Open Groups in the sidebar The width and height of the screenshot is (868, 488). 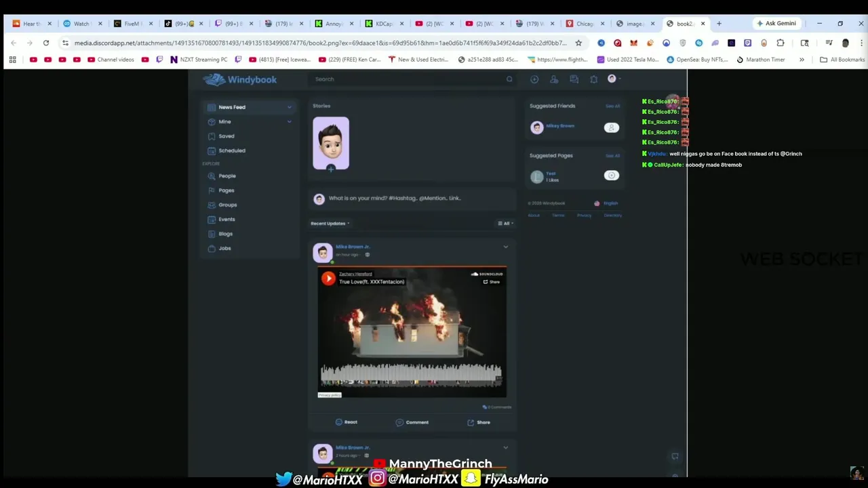pos(228,205)
